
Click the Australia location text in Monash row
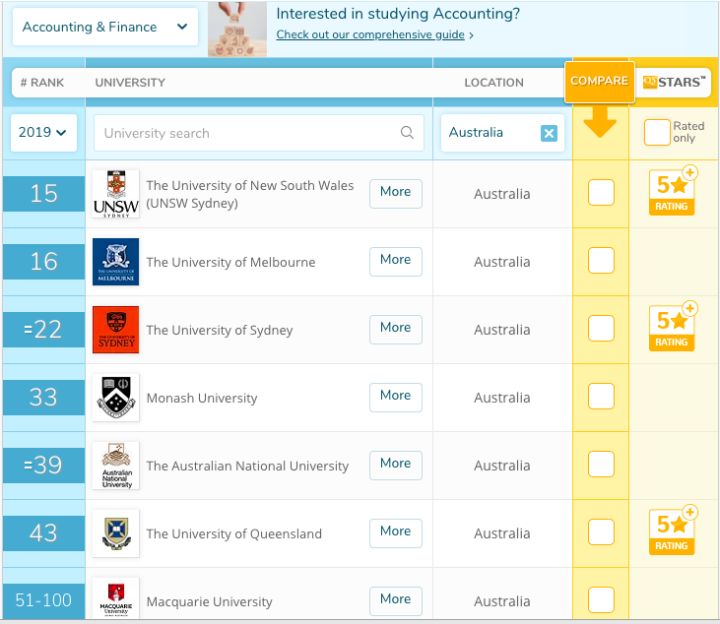pyautogui.click(x=502, y=398)
